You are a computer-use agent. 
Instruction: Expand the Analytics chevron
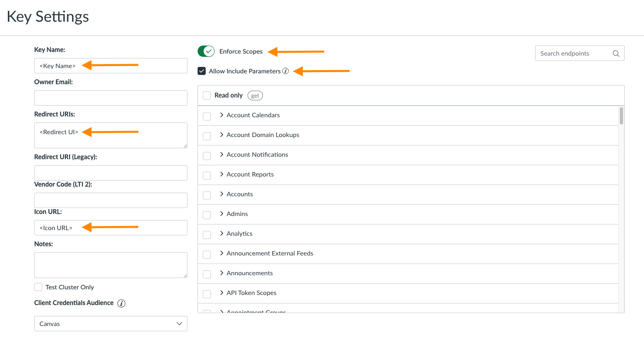[222, 233]
